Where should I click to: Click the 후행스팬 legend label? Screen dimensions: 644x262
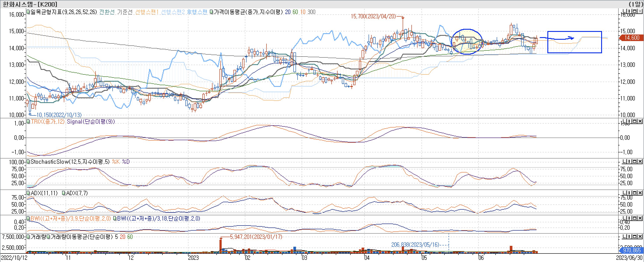point(197,12)
